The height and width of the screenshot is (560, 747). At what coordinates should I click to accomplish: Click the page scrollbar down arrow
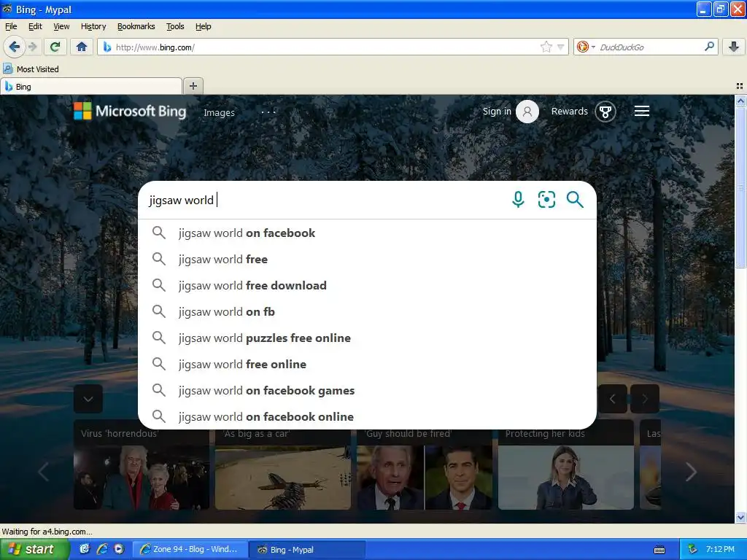tap(740, 517)
